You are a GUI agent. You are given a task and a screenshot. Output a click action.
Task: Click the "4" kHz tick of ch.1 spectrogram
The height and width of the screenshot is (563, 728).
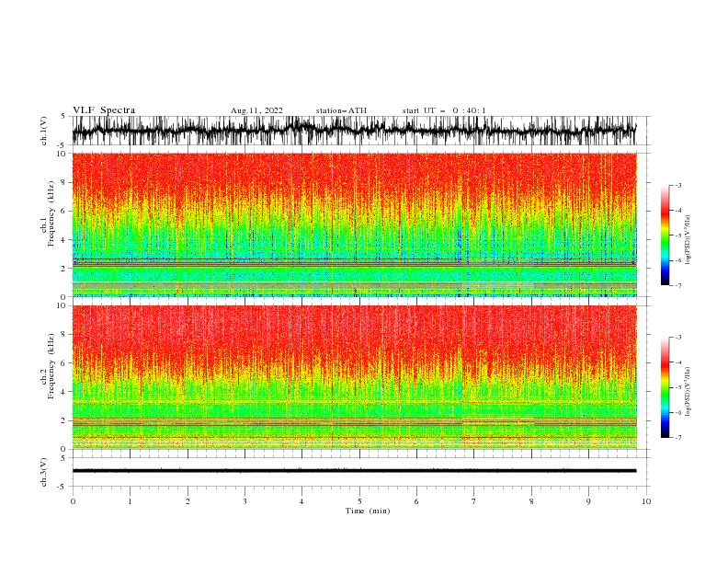pyautogui.click(x=63, y=240)
